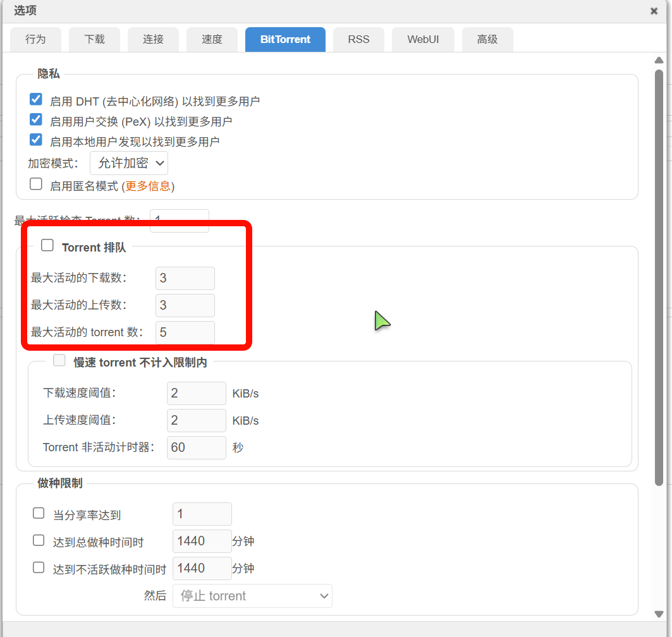Toggle 启用用户交换 (PeX) checkbox
Screen dimensions: 672x637
36,119
